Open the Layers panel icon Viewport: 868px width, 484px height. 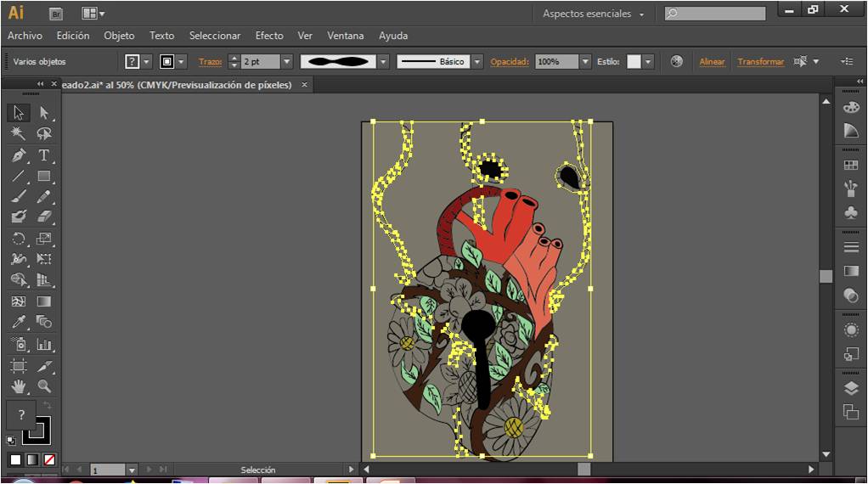[x=851, y=388]
